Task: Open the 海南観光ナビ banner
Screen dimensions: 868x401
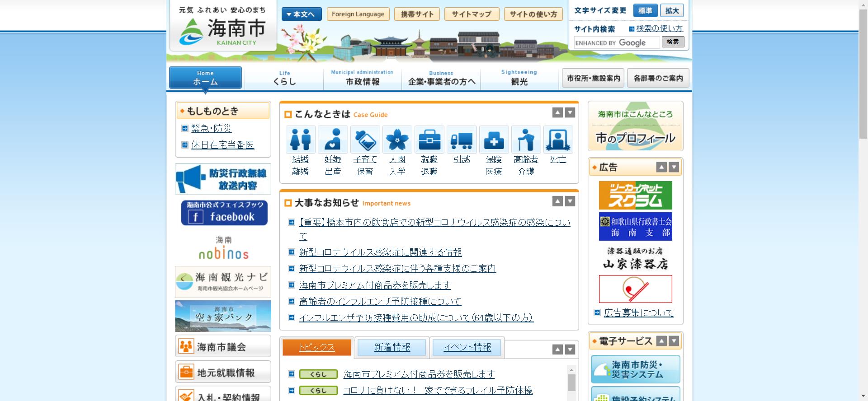Action: point(223,282)
